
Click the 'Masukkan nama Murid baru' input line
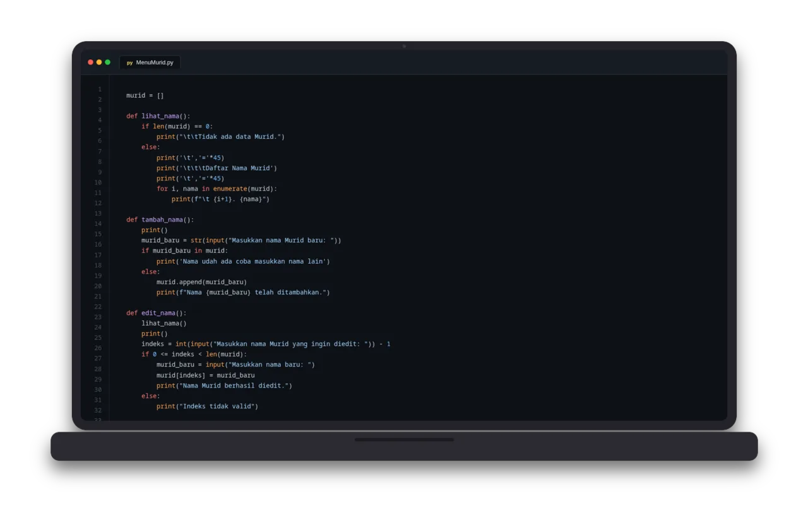241,240
